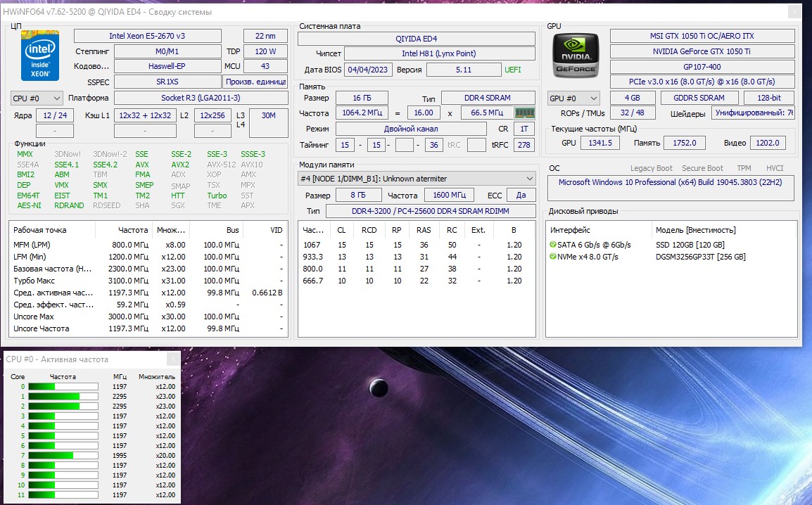Click the MSI GTX 1050 Ti OC/AERO ITX field
The image size is (812, 505).
click(x=702, y=36)
